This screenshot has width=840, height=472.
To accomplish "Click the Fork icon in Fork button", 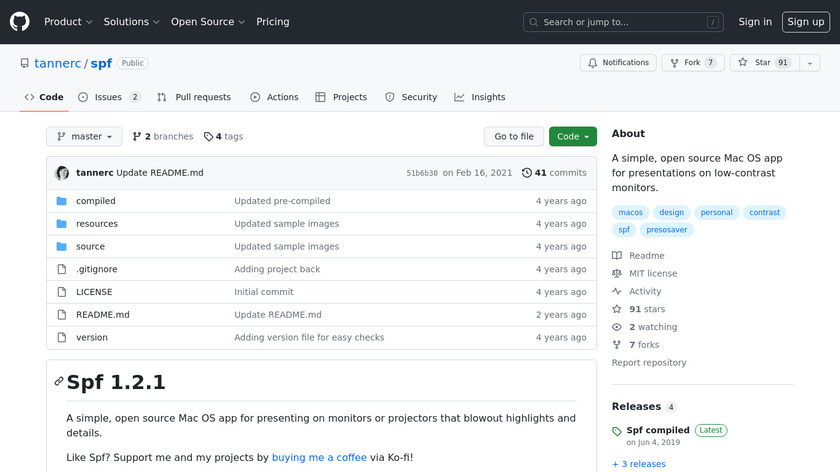I will click(x=674, y=63).
